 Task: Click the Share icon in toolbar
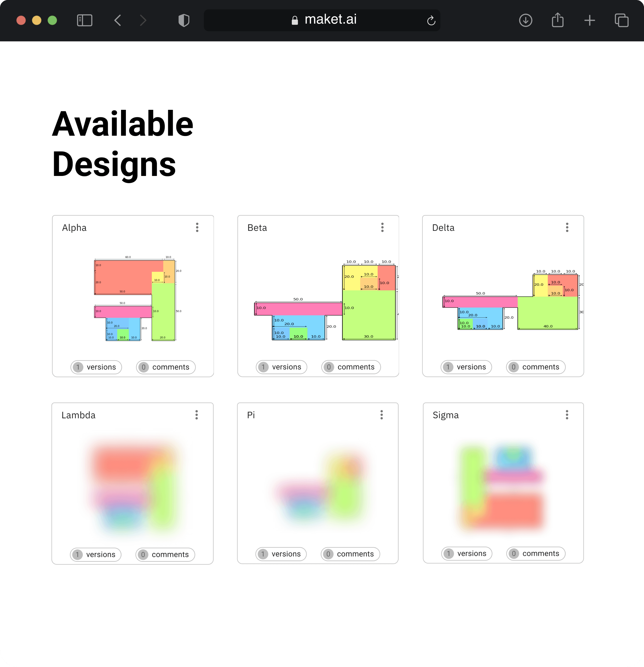coord(557,20)
